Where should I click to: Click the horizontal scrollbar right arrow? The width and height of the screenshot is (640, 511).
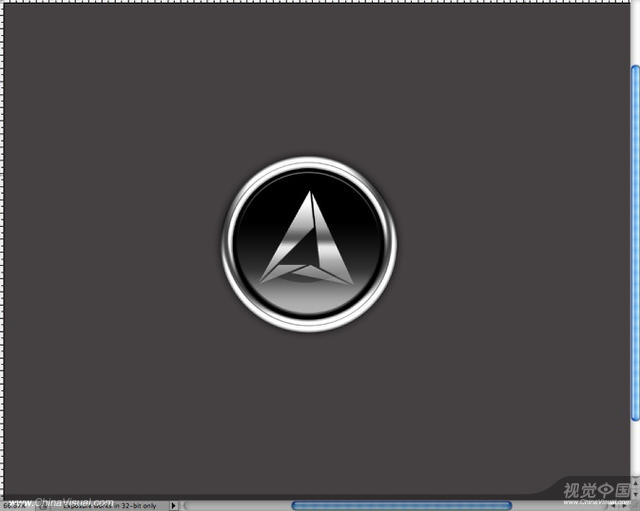coord(624,506)
